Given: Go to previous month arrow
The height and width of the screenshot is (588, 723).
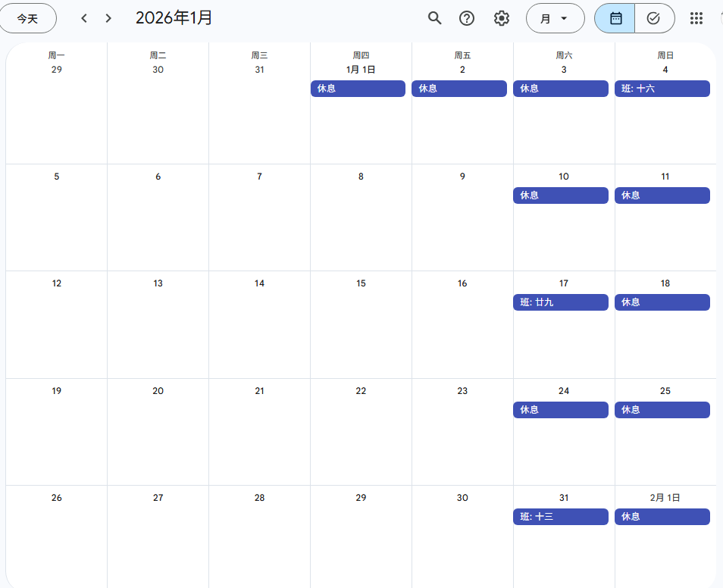Looking at the screenshot, I should click(84, 18).
